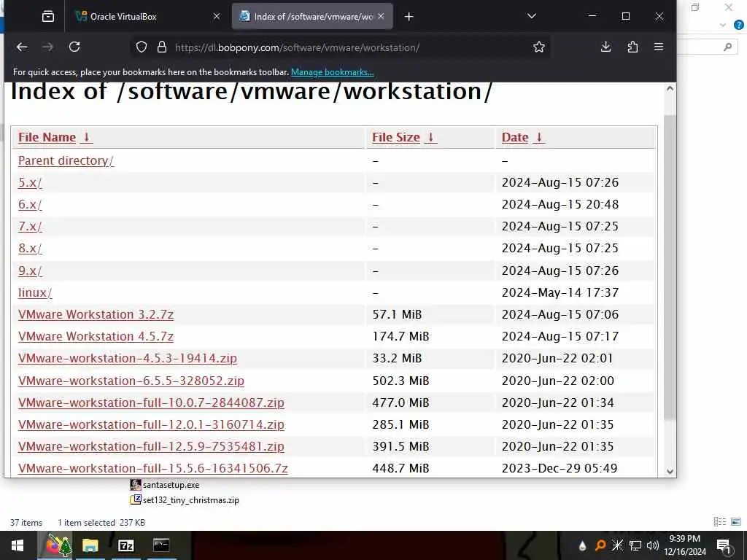Screen dimensions: 747x560
Task: Sort by Date column header
Action: (522, 137)
